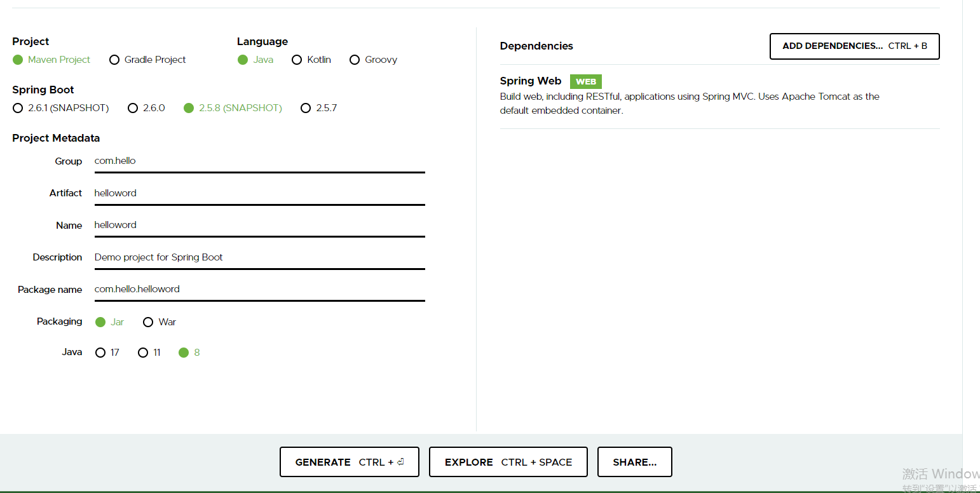This screenshot has width=980, height=493.
Task: Click the Spring Boot heading
Action: [43, 90]
